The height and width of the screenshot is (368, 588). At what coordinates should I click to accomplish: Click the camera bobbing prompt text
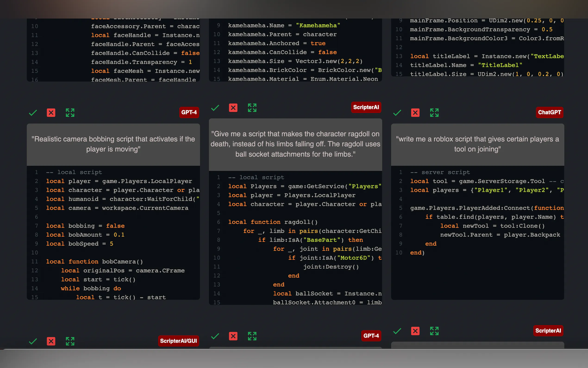click(x=113, y=144)
